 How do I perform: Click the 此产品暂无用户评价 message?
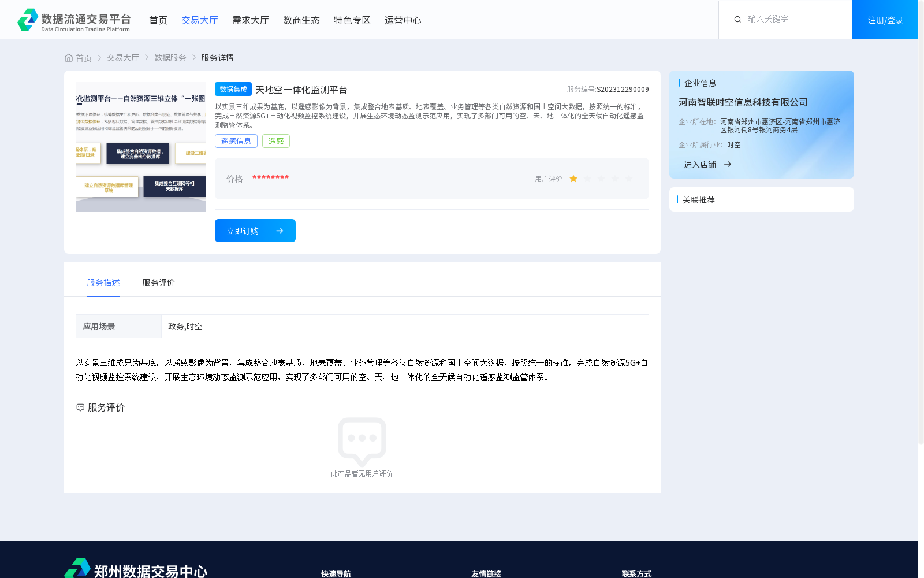[362, 474]
